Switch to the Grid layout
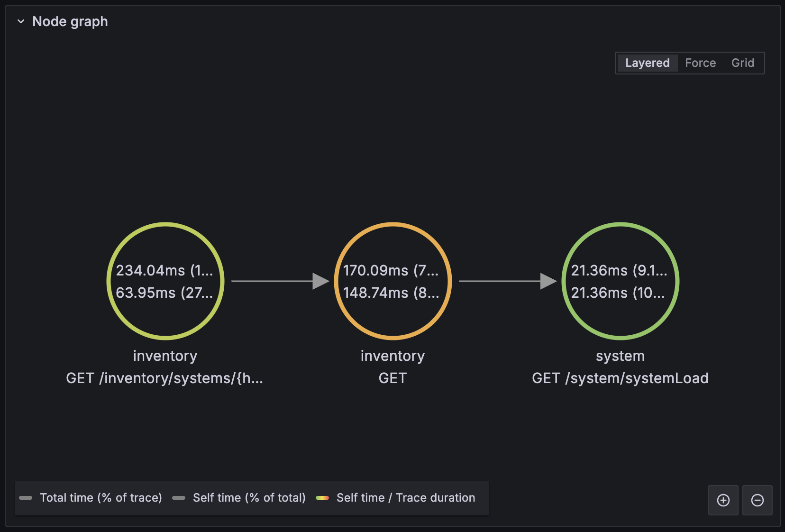Viewport: 785px width, 532px height. pos(742,63)
